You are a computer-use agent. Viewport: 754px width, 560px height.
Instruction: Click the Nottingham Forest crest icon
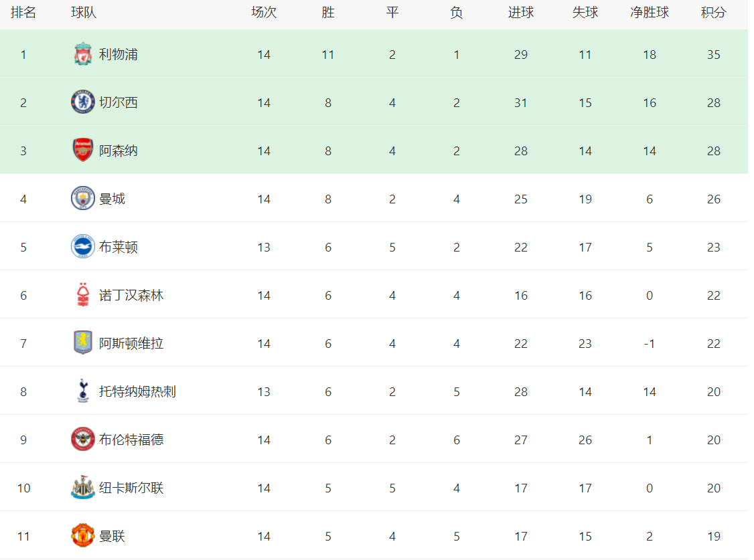pos(83,295)
